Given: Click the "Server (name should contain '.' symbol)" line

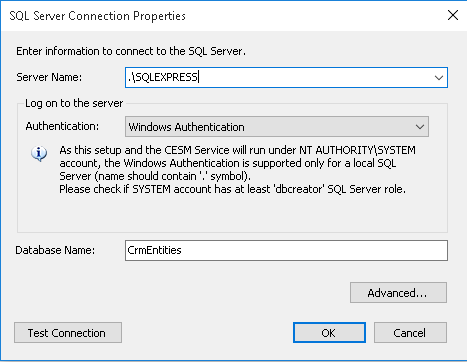Looking at the screenshot, I should pos(155,176).
